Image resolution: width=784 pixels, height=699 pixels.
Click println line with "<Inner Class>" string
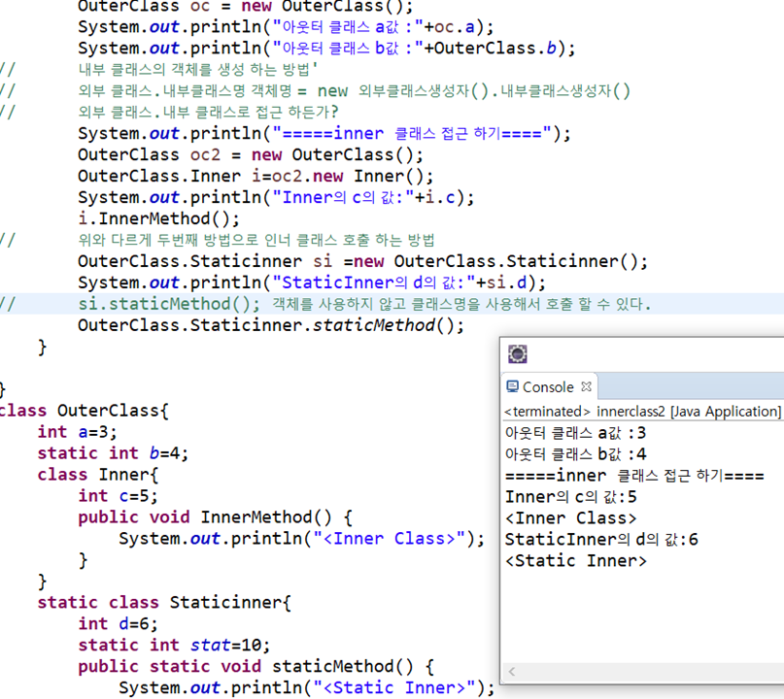coord(301,539)
